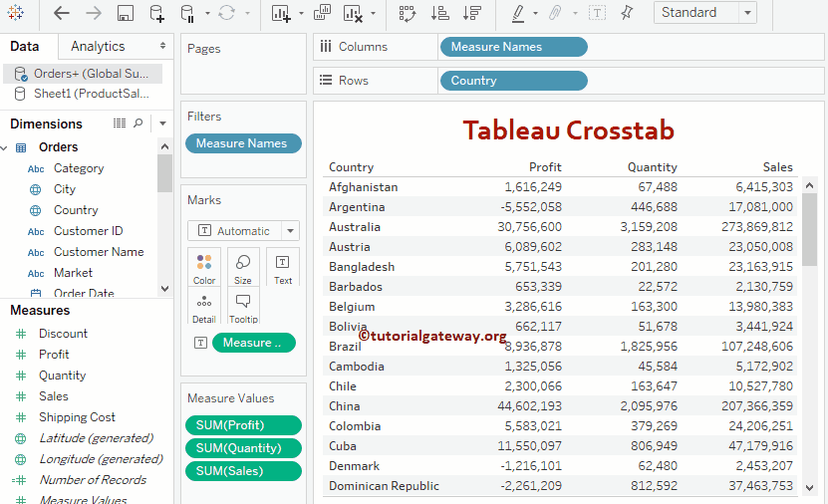This screenshot has width=828, height=504.
Task: Switch to the Analytics tab
Action: 98,47
